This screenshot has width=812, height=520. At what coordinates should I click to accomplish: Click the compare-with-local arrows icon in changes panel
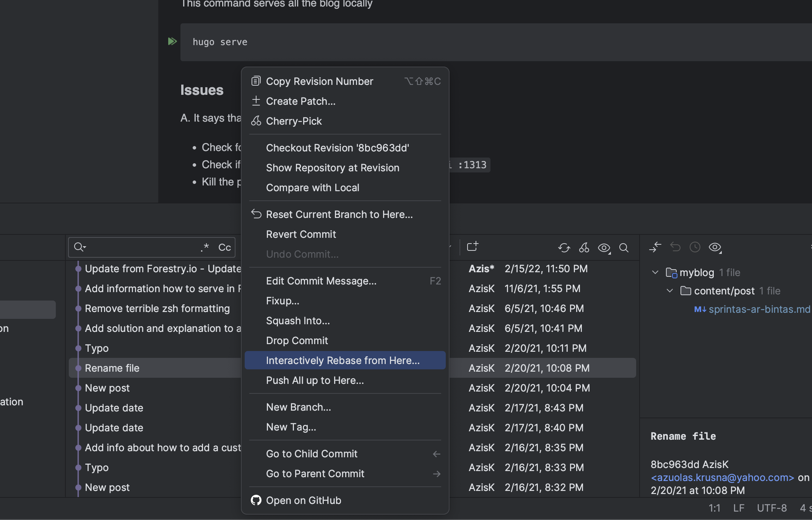pos(655,247)
